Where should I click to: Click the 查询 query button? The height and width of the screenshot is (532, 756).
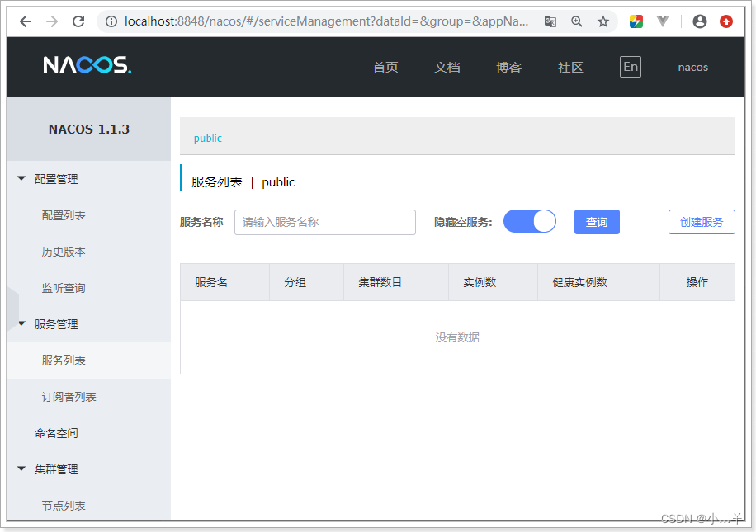coord(597,221)
